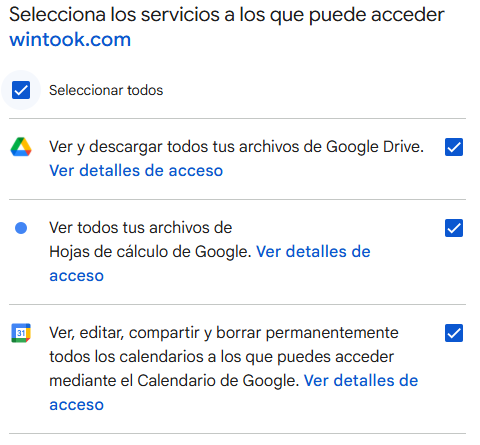
Task: Open the wintook.com link
Action: coord(70,39)
